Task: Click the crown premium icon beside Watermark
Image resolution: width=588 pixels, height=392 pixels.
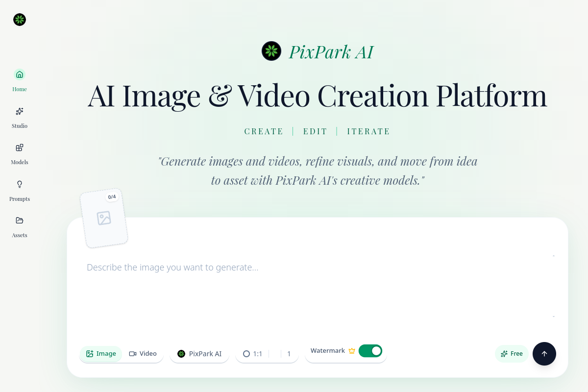Action: tap(351, 351)
